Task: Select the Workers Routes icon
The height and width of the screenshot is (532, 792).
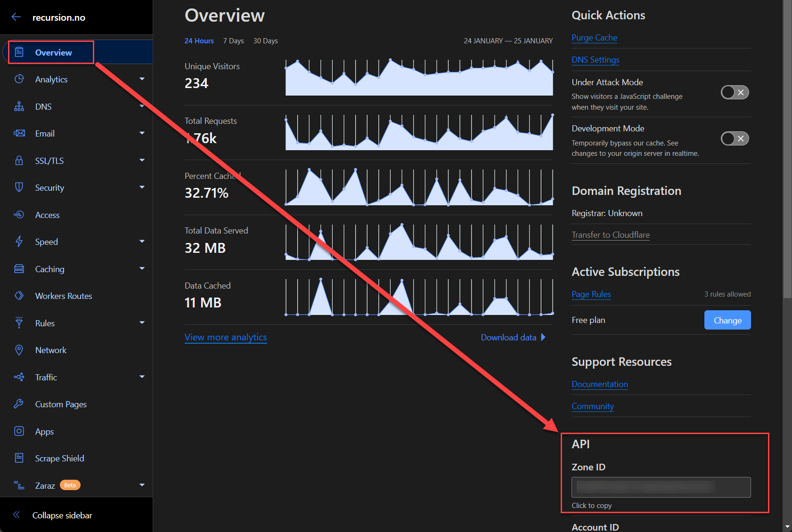Action: pos(19,296)
